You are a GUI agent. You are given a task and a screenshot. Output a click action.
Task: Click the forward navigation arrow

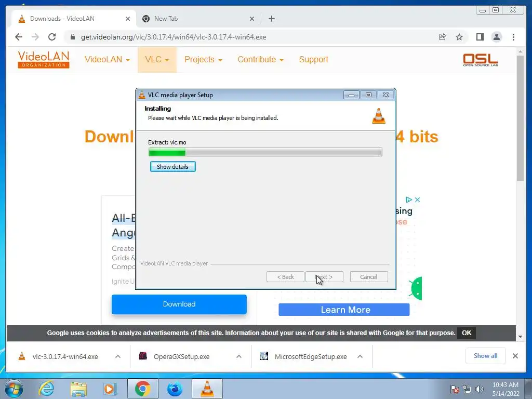tap(35, 37)
